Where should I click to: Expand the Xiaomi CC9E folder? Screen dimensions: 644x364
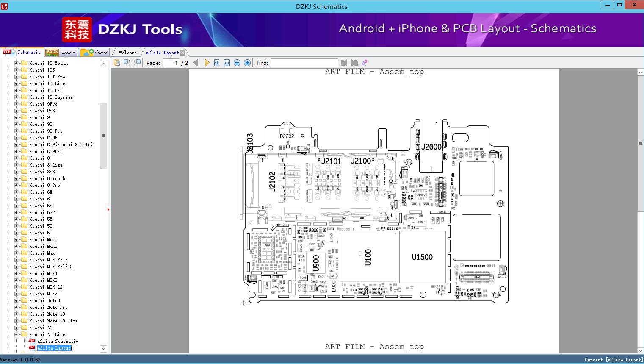point(16,138)
